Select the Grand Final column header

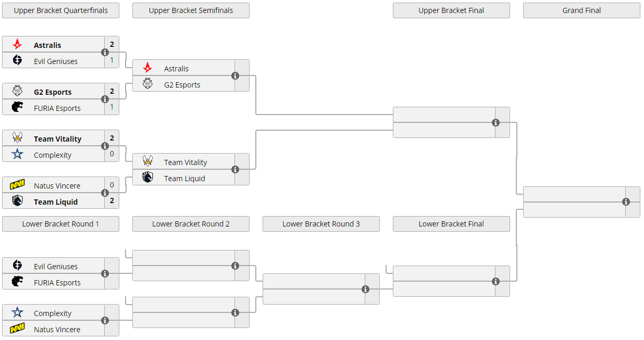[581, 10]
